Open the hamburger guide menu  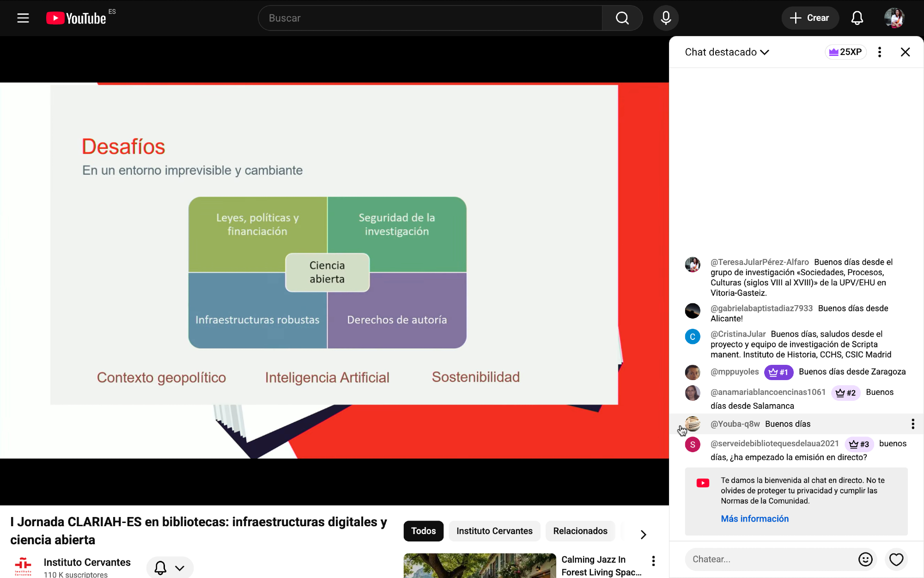tap(23, 18)
